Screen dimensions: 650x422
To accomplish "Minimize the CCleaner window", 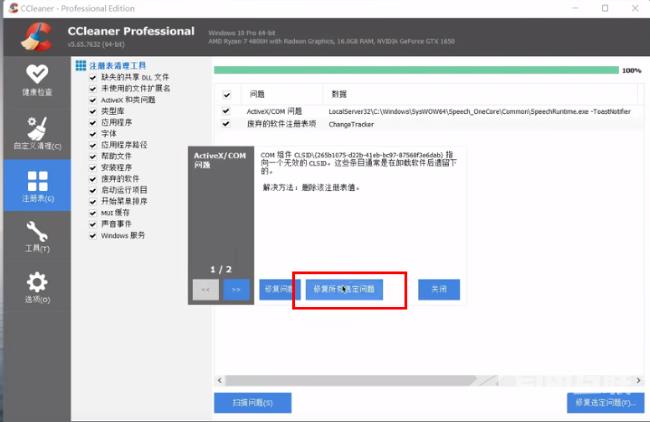I will click(575, 8).
